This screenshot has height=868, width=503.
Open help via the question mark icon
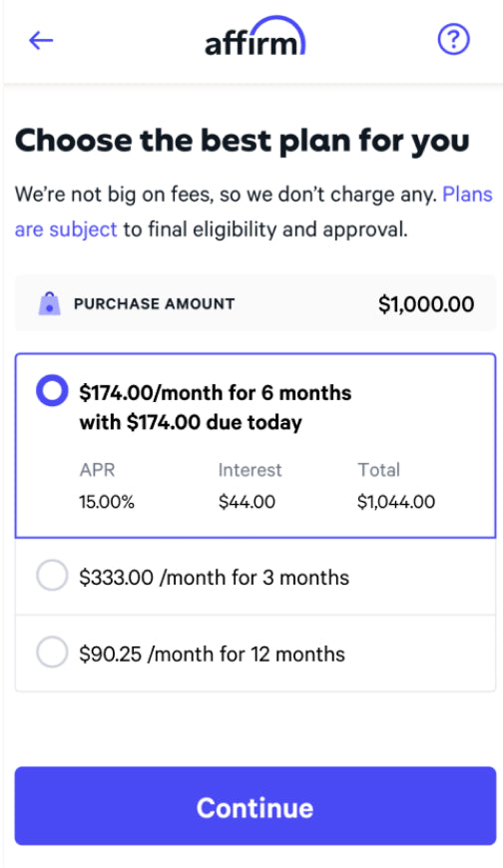click(454, 39)
